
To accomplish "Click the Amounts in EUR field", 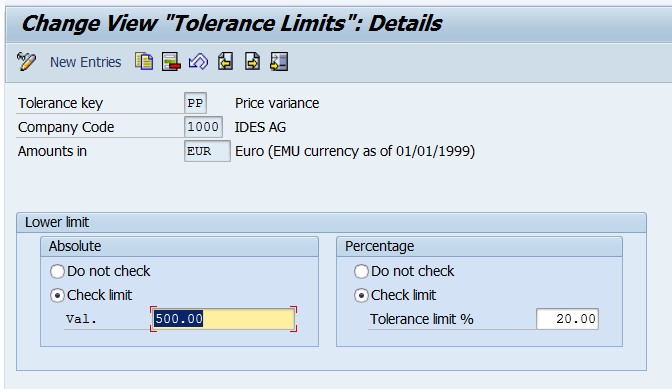I will [x=207, y=151].
